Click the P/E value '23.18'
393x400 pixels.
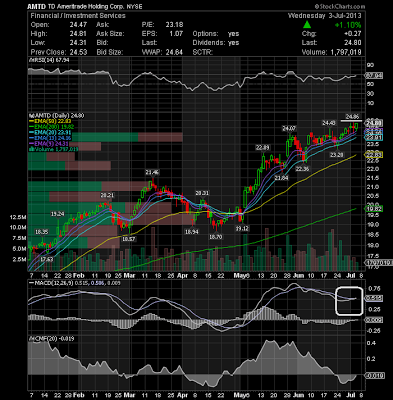tap(174, 25)
